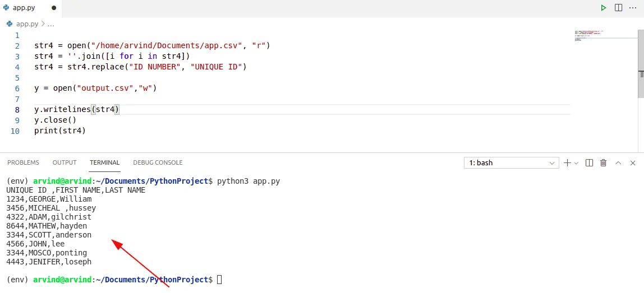Click the unsaved dot on the app.py tab

[53, 8]
